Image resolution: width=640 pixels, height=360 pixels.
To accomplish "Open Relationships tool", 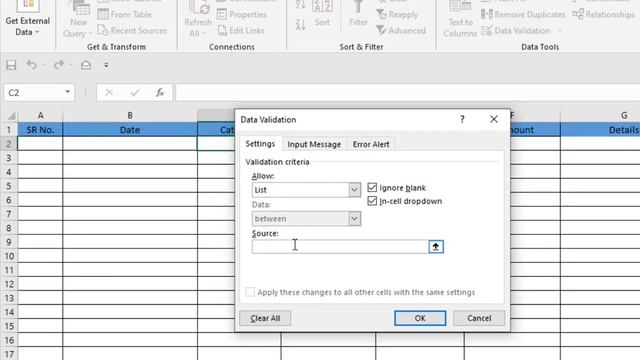I will [604, 14].
